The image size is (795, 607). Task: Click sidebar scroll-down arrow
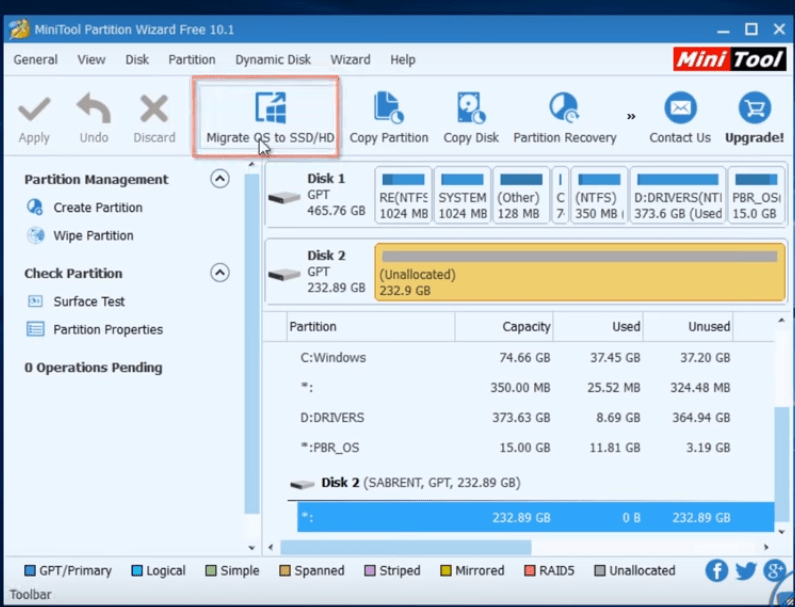[x=251, y=548]
